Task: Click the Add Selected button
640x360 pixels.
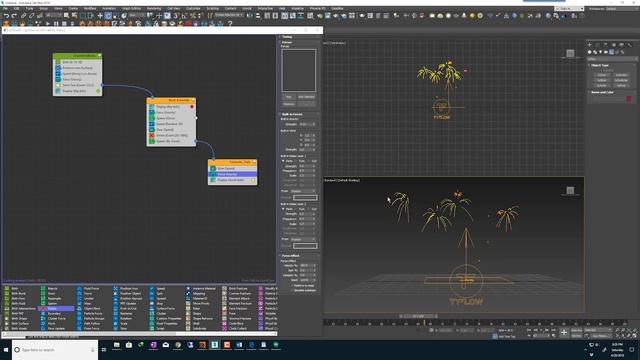Action: [x=307, y=97]
